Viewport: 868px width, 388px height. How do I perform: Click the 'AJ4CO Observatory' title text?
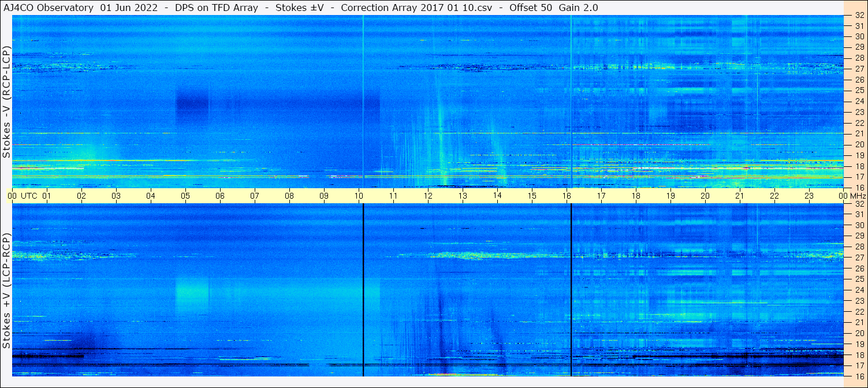coord(49,8)
